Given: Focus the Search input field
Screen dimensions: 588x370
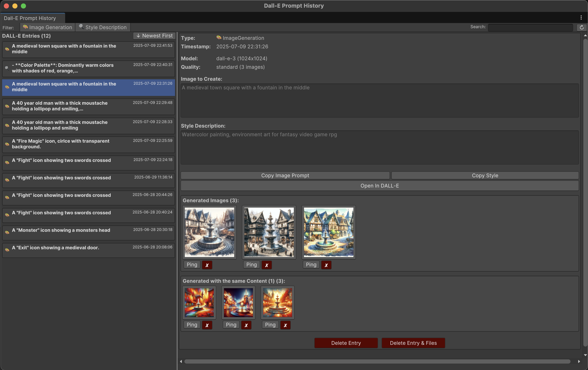Looking at the screenshot, I should coord(530,27).
